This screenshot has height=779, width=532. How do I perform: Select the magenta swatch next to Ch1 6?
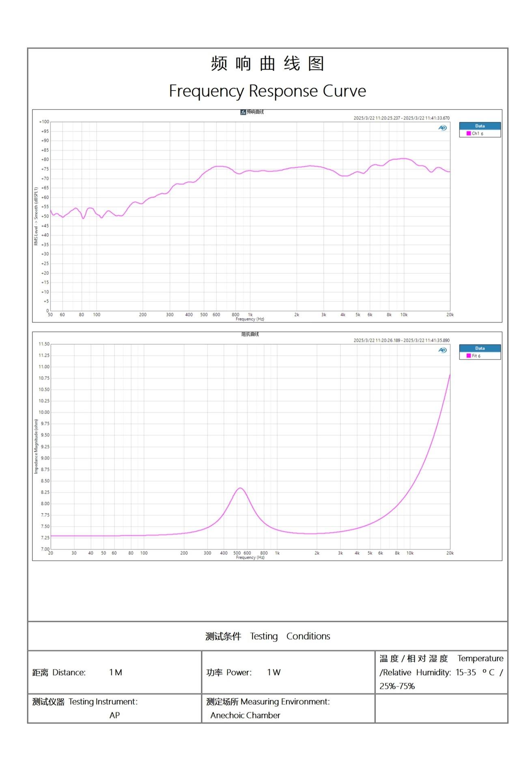click(469, 133)
